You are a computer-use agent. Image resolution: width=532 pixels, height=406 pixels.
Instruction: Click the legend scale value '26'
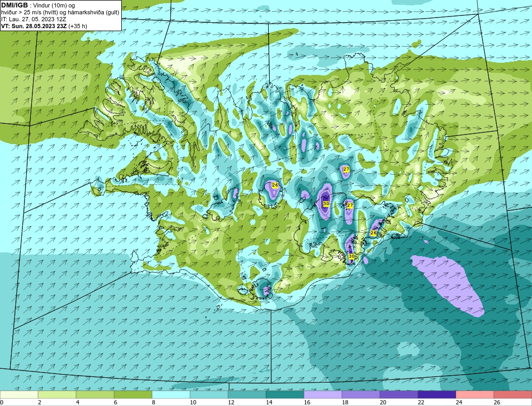[497, 402]
